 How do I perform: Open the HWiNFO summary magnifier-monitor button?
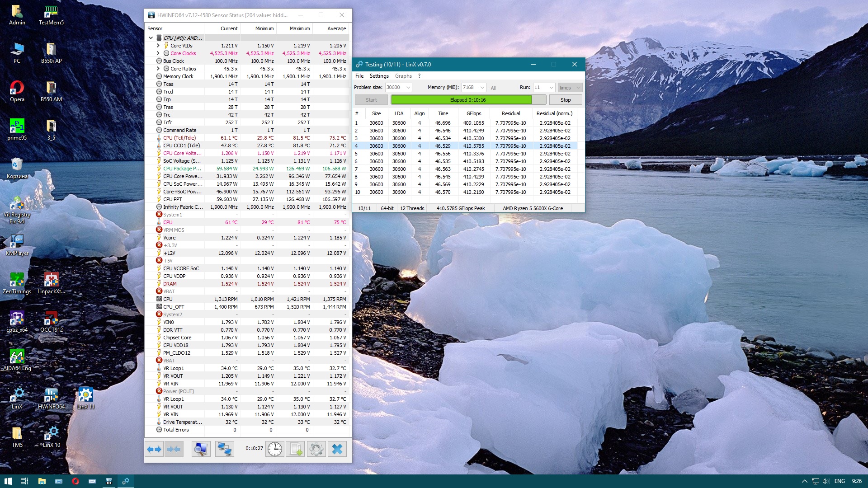201,449
